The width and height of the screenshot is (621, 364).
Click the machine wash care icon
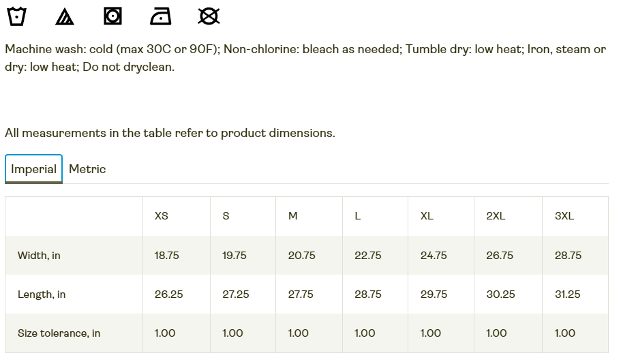click(16, 16)
